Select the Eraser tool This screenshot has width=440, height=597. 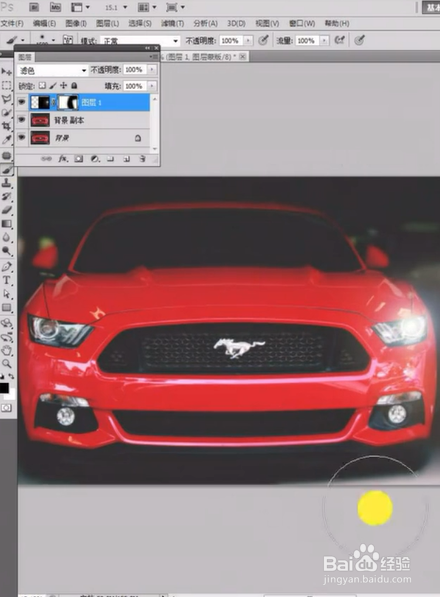coord(6,210)
